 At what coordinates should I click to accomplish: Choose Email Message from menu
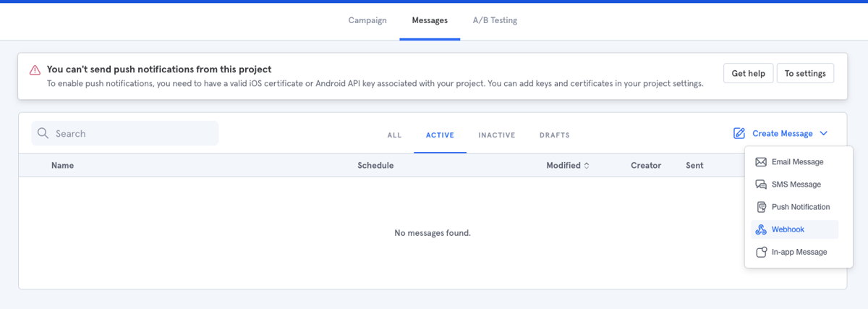795,162
